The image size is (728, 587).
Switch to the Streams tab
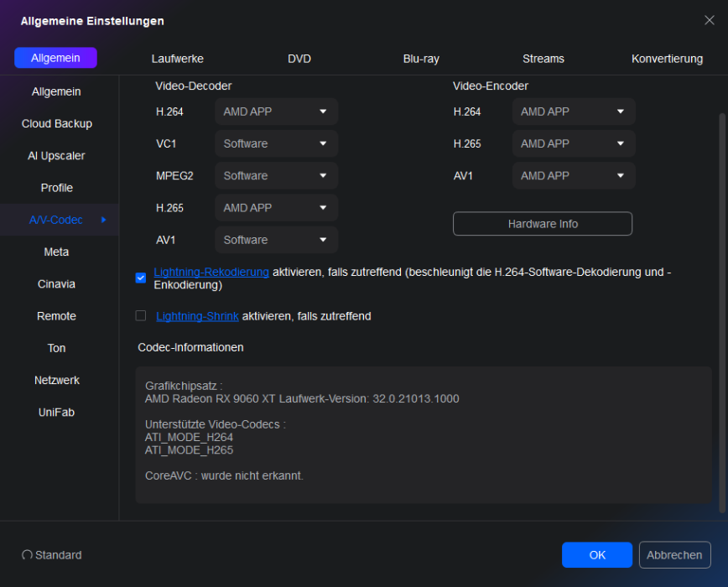(543, 59)
